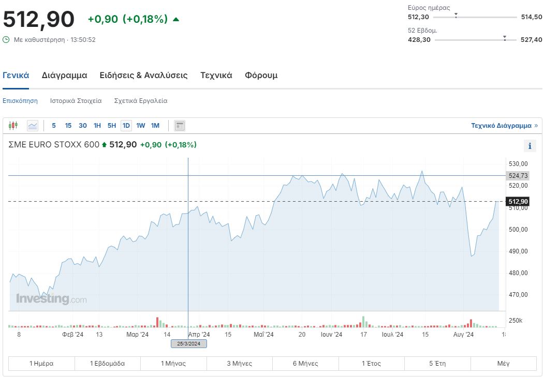Switch to candlestick chart type

13,125
